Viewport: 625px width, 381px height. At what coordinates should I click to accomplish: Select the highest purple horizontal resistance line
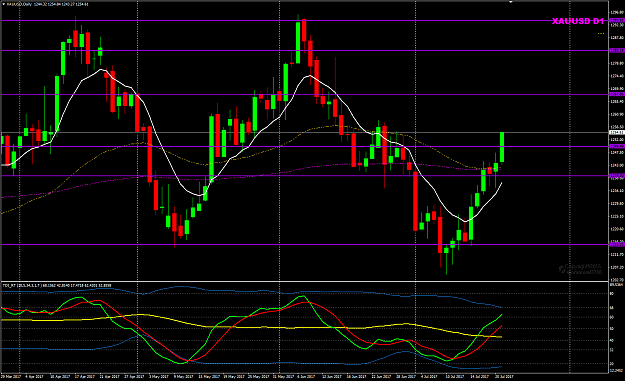(305, 20)
